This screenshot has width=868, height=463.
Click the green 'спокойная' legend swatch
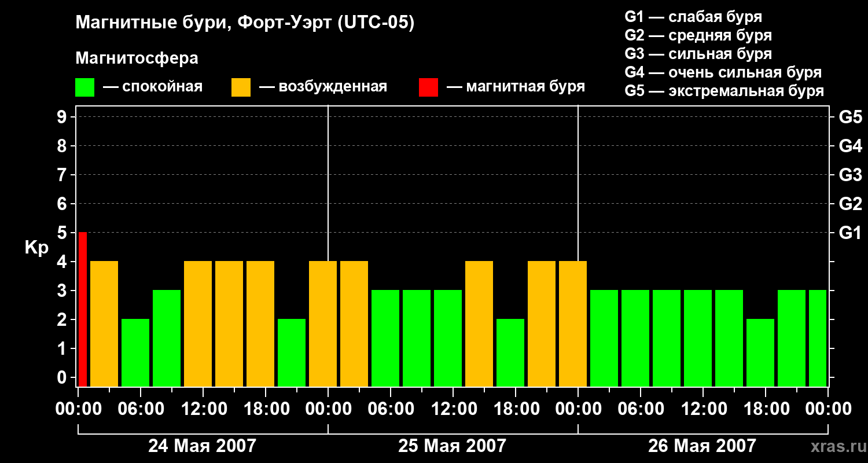84,87
